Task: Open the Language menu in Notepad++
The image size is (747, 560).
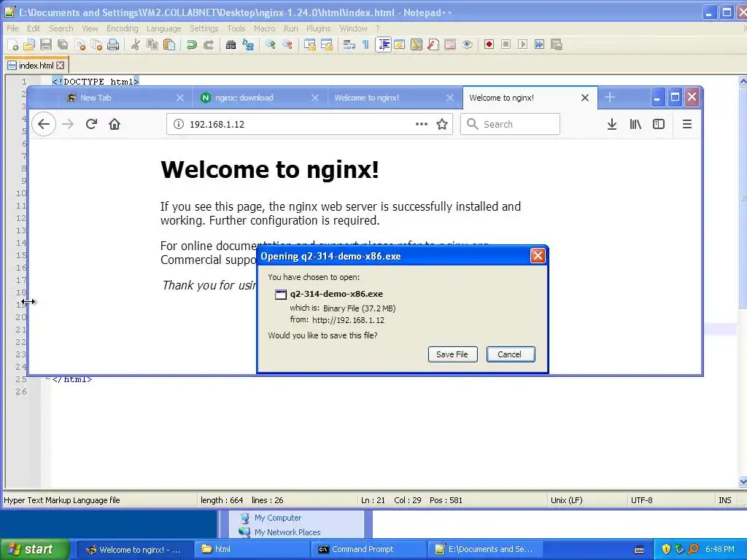Action: (164, 28)
